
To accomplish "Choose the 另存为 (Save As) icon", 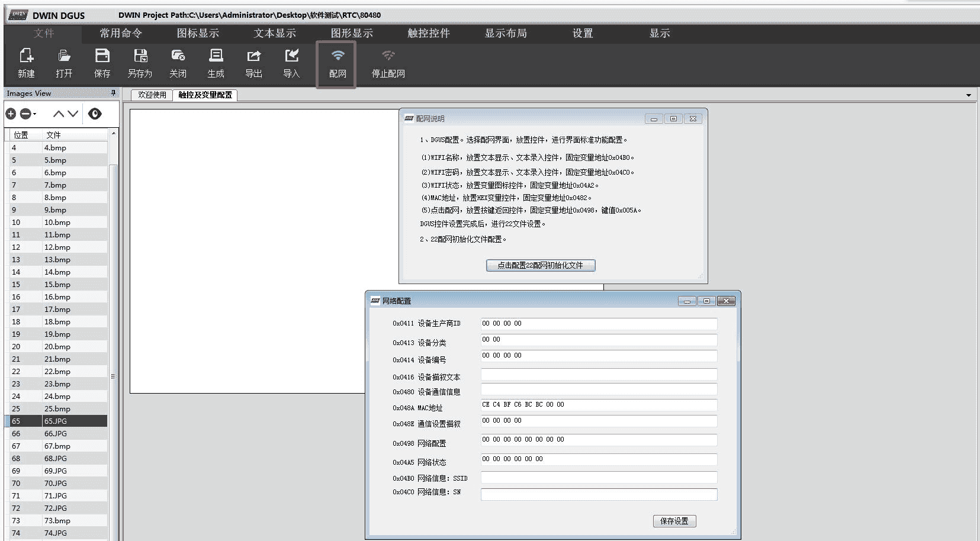I will (x=140, y=63).
